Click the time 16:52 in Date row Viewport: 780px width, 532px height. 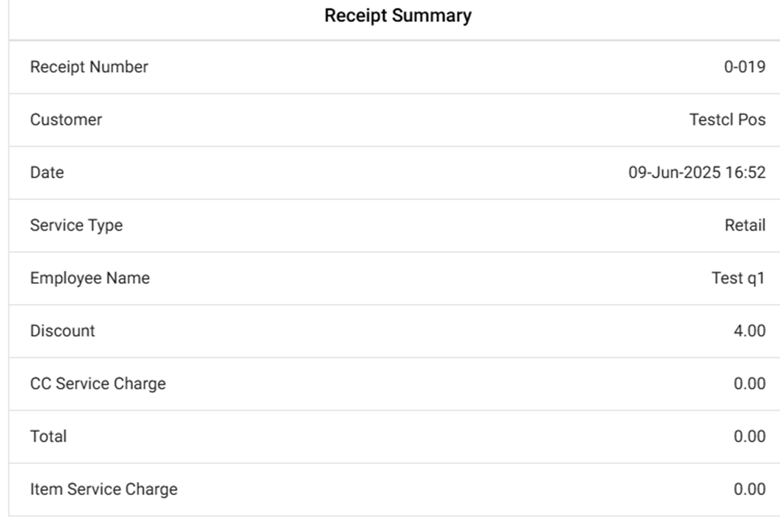[x=746, y=173]
